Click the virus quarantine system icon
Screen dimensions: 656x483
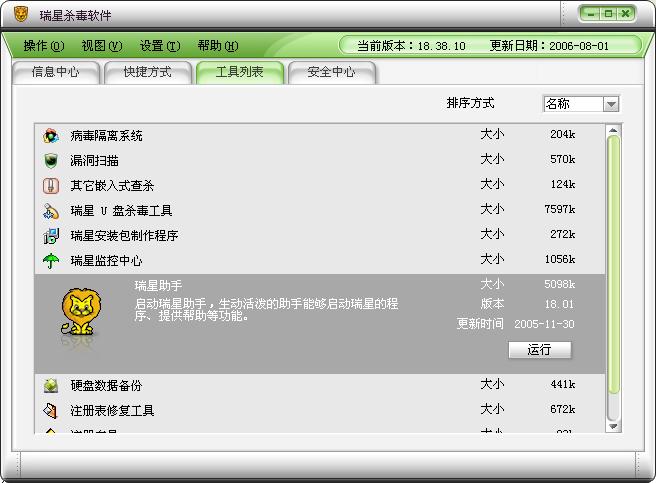(x=51, y=136)
